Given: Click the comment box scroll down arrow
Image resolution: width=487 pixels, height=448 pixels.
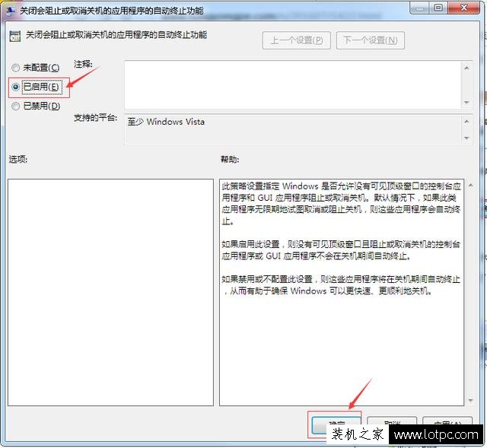Looking at the screenshot, I should tap(466, 102).
